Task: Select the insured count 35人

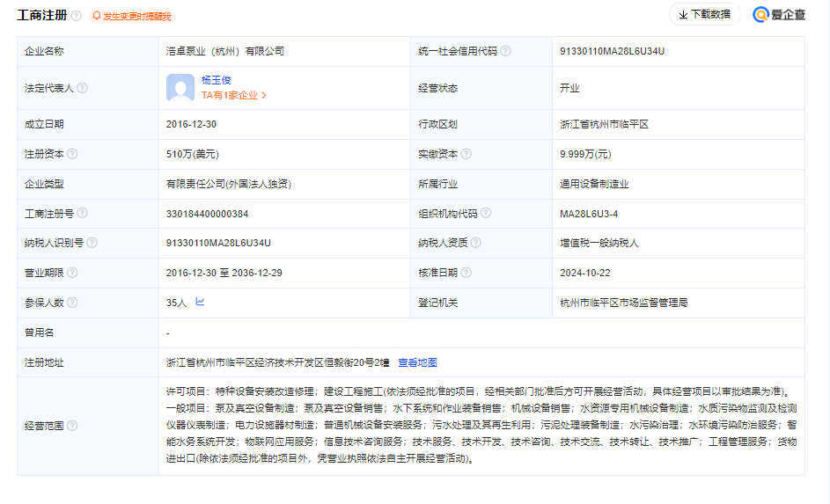Action: (176, 303)
